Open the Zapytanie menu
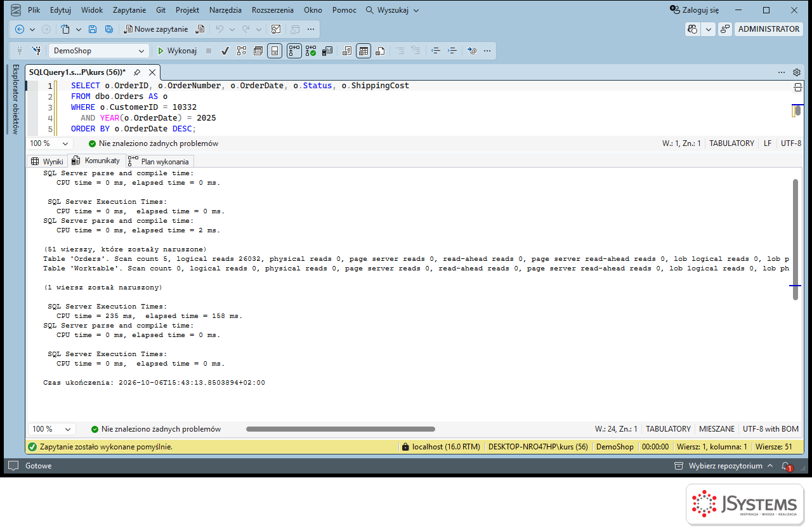Screen dimensions: 812x530 [x=129, y=10]
